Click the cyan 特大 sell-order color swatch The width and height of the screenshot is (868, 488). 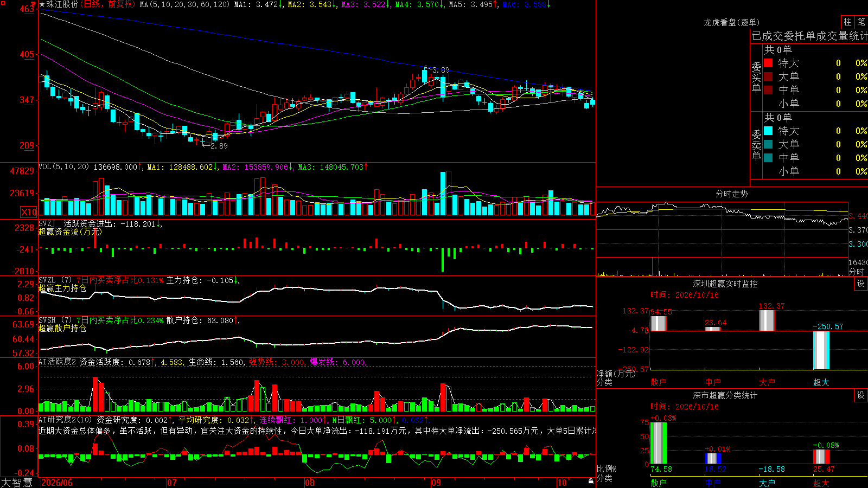click(x=768, y=131)
